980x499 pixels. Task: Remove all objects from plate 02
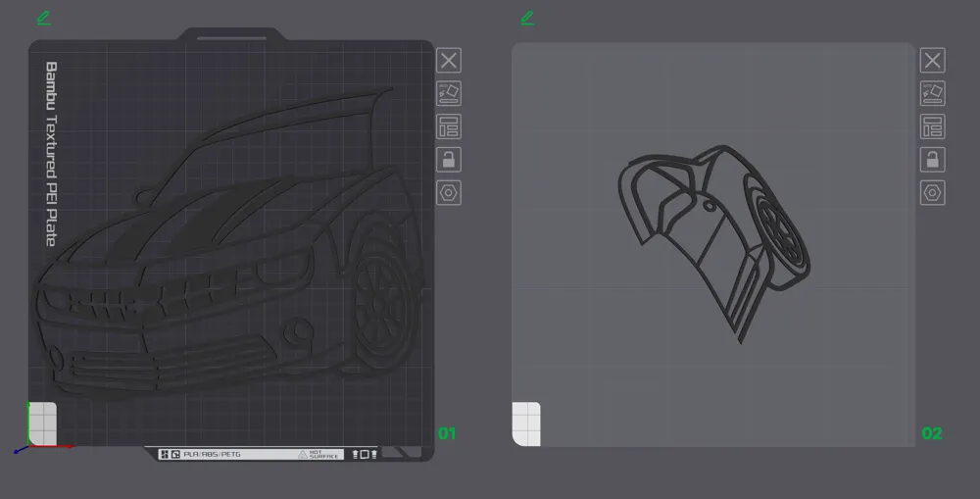click(x=933, y=61)
